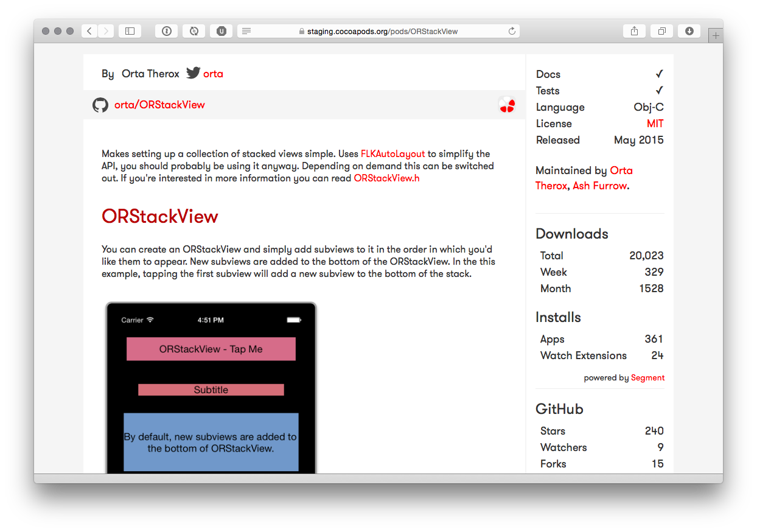The width and height of the screenshot is (757, 532).
Task: Click the GitHub section heading
Action: click(559, 409)
